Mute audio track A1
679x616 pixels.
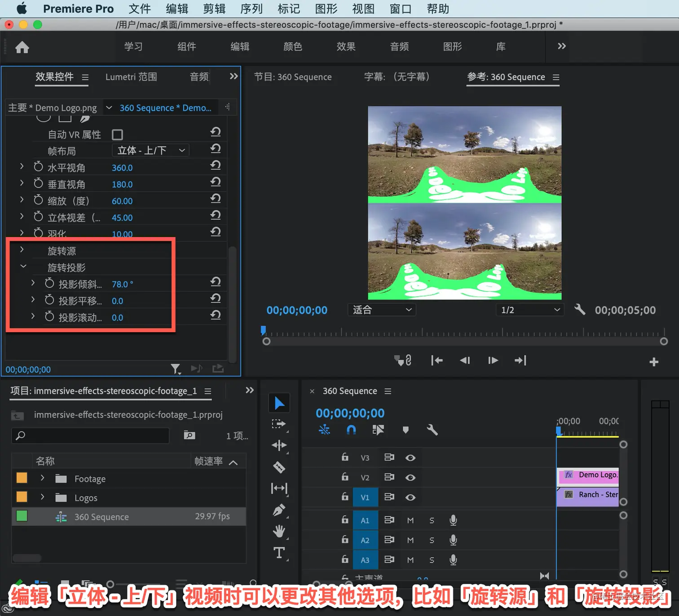pyautogui.click(x=410, y=520)
